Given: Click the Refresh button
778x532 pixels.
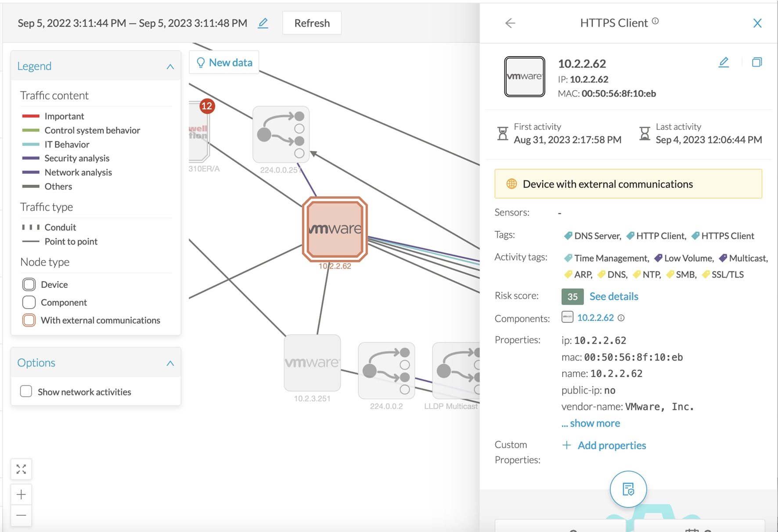Looking at the screenshot, I should point(312,23).
